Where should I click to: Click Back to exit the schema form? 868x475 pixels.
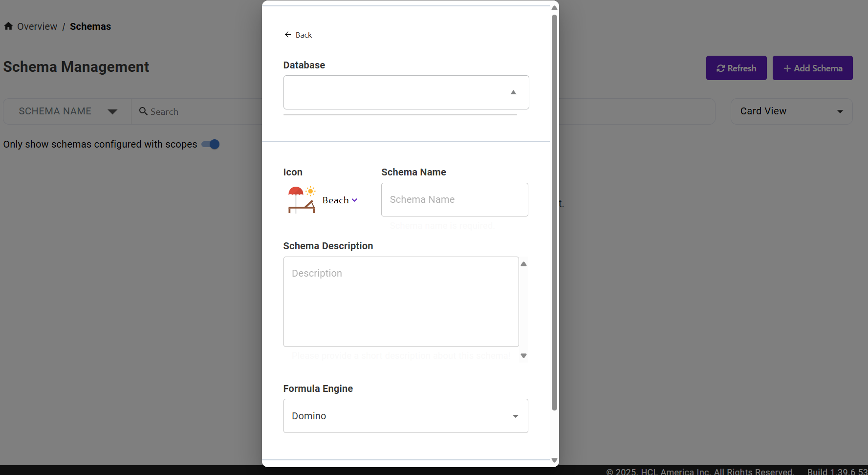pyautogui.click(x=298, y=34)
